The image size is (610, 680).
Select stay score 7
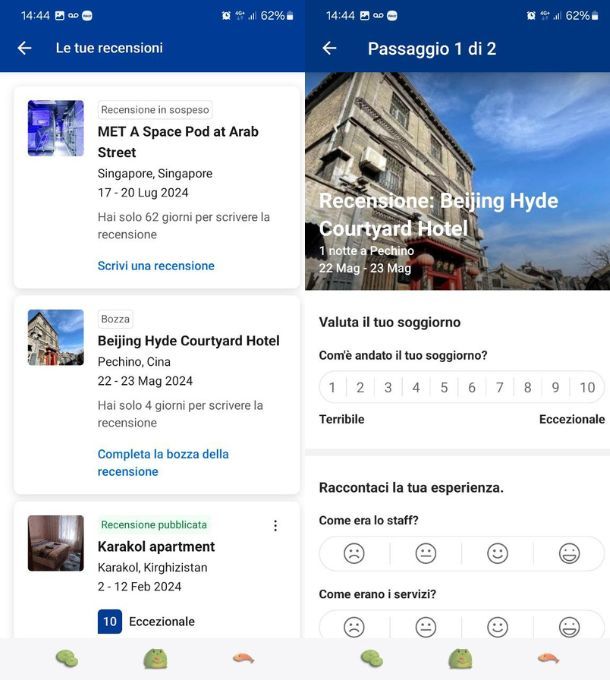pyautogui.click(x=500, y=387)
